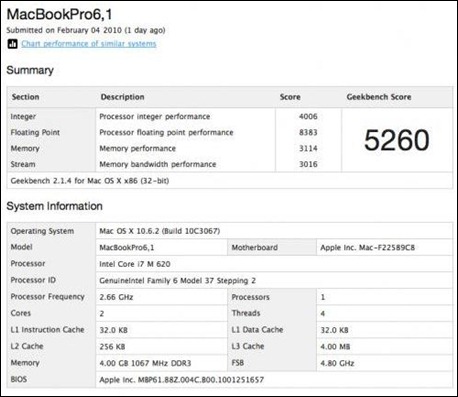Click the Geekbench Score column header

click(x=379, y=97)
